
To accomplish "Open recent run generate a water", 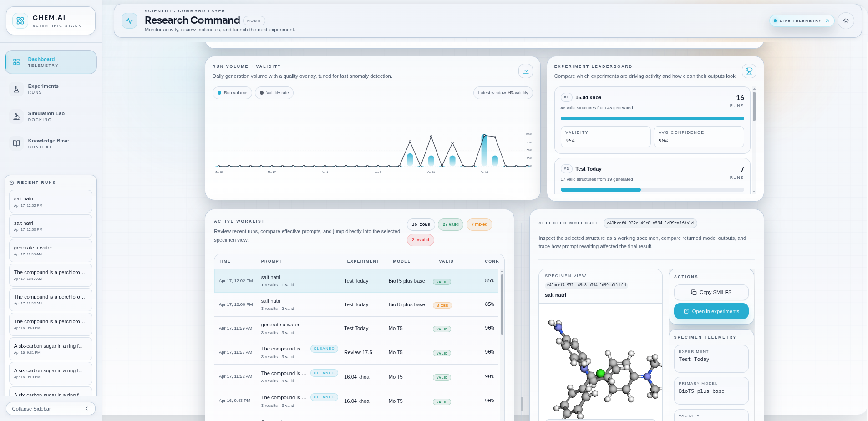I will click(x=51, y=251).
